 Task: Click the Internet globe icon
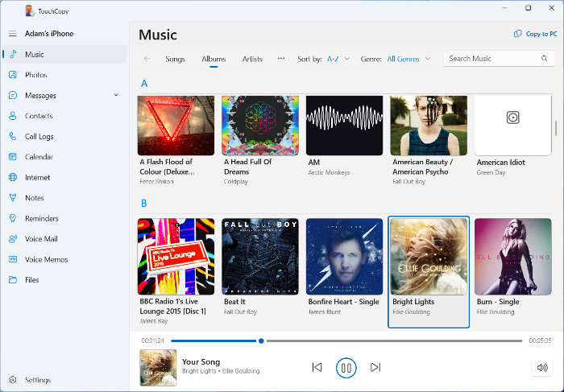pos(13,177)
